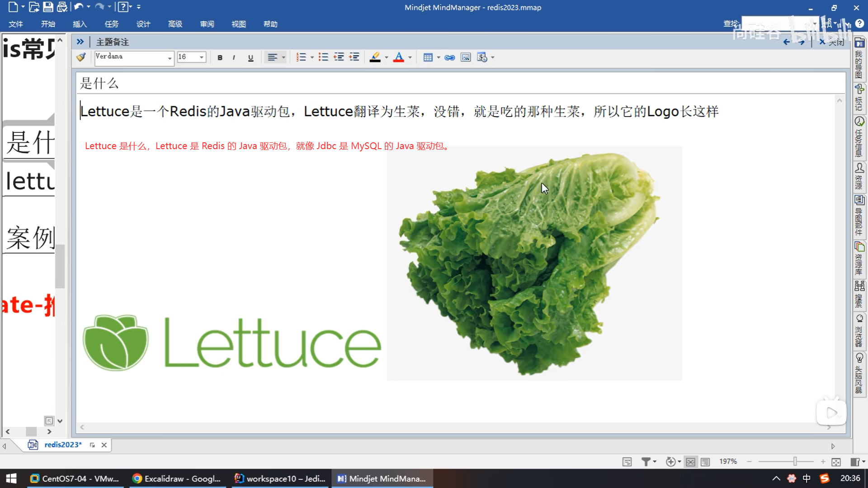The width and height of the screenshot is (868, 488).
Task: Click the format painter brush icon
Action: coord(81,57)
